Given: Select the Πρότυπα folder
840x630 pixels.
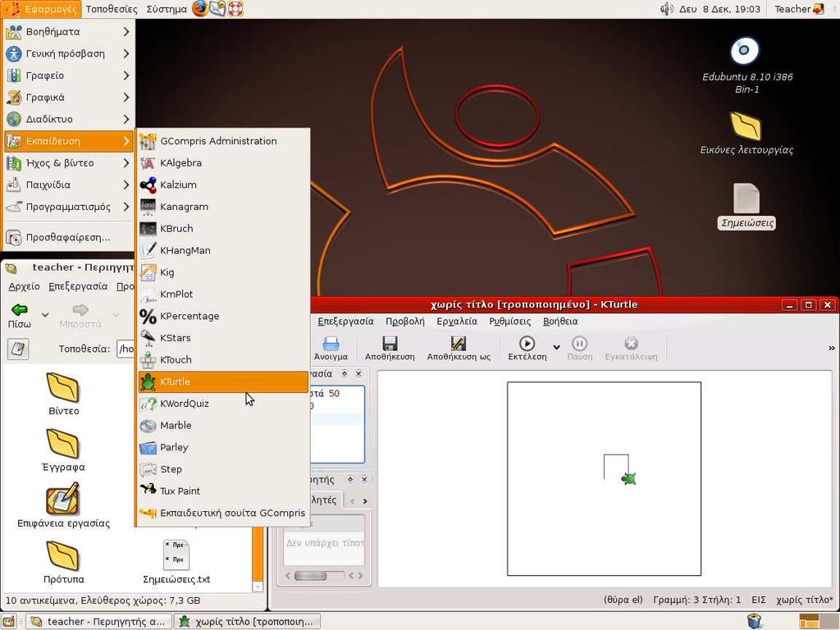Looking at the screenshot, I should tap(63, 563).
